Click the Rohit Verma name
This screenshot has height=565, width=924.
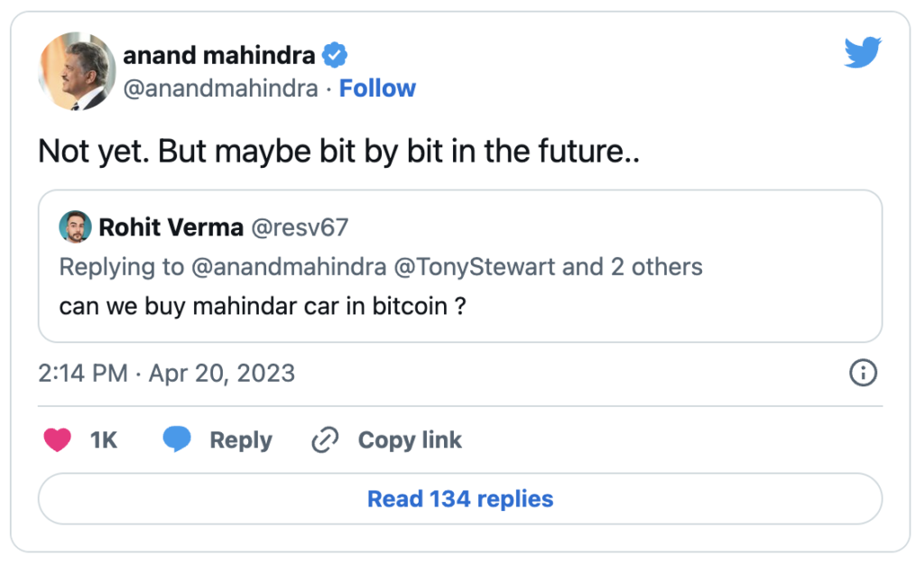(x=171, y=227)
